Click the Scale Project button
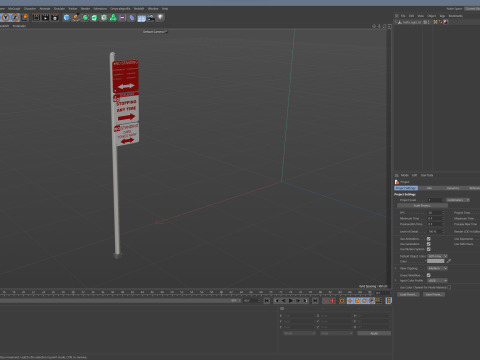The image size is (480, 360). [x=422, y=206]
